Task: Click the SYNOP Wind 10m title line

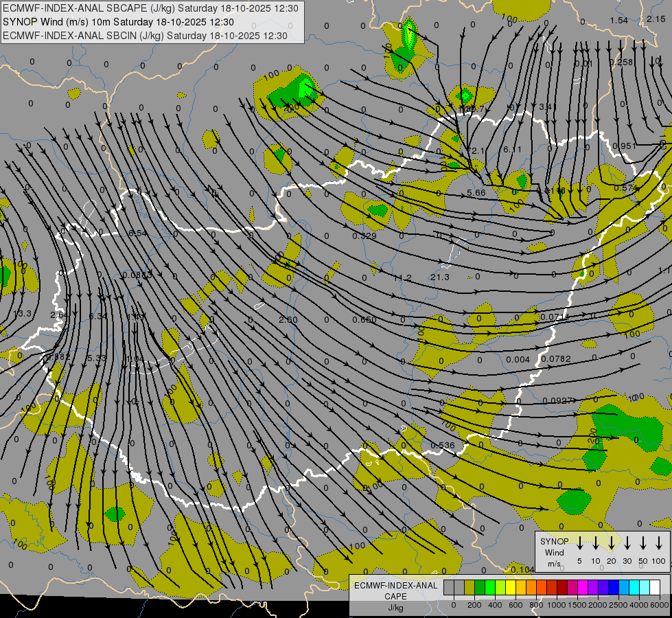Action: coord(118,22)
